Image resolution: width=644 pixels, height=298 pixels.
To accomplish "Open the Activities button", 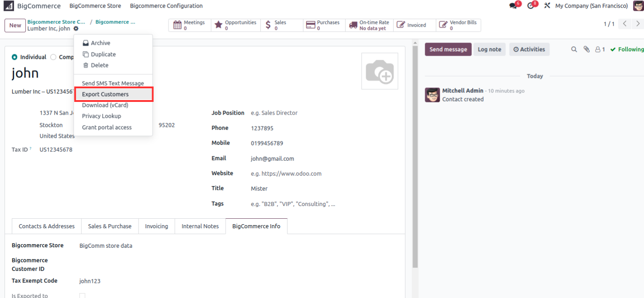I will click(529, 49).
